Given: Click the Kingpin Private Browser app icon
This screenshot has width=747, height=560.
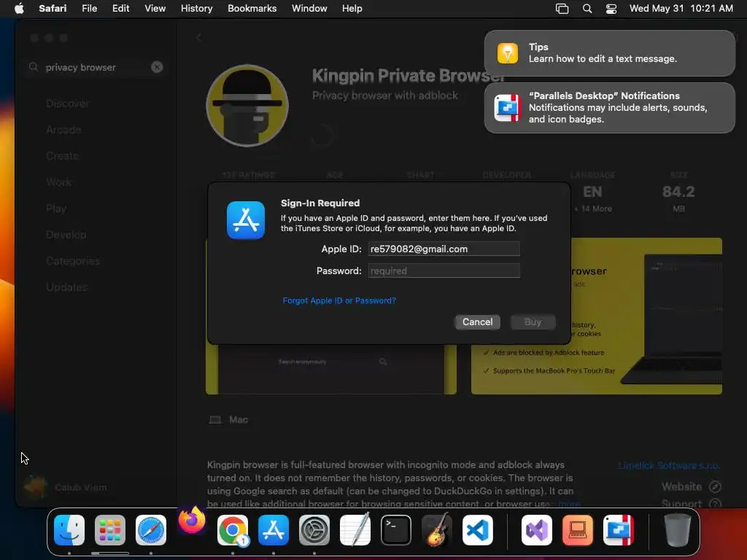Looking at the screenshot, I should (x=247, y=106).
